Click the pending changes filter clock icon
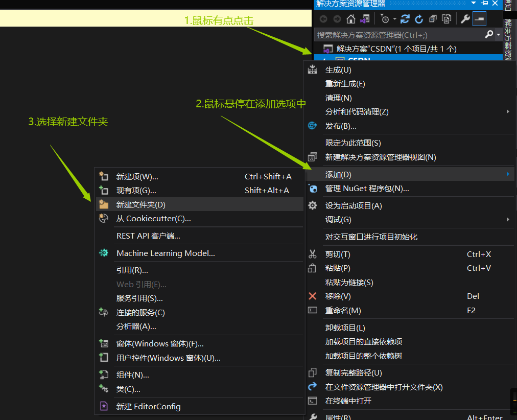The width and height of the screenshot is (517, 420). click(385, 19)
